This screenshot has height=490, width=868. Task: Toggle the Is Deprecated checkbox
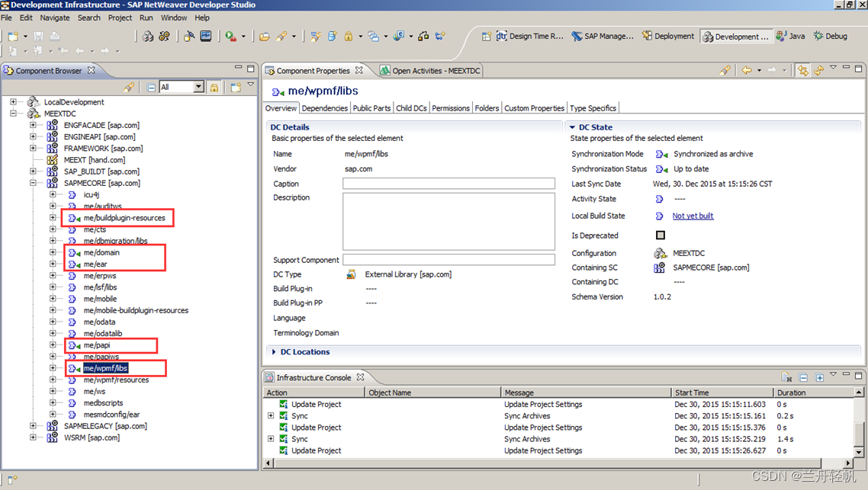coord(661,235)
